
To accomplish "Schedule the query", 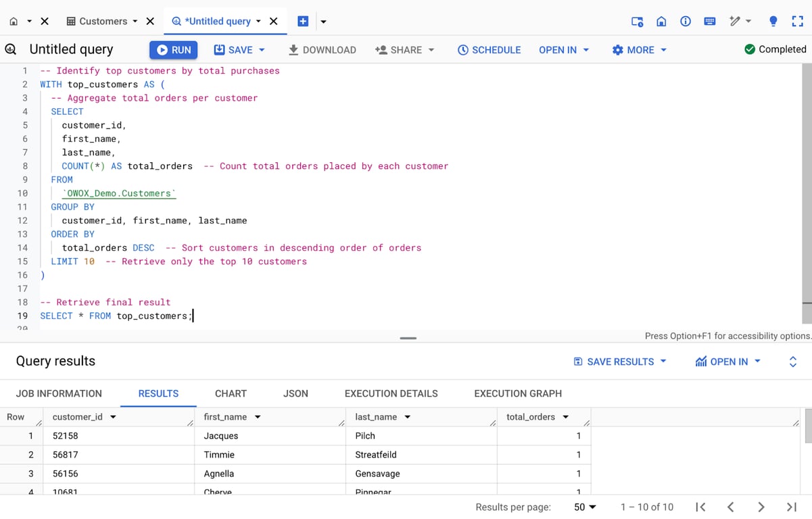I will click(489, 50).
